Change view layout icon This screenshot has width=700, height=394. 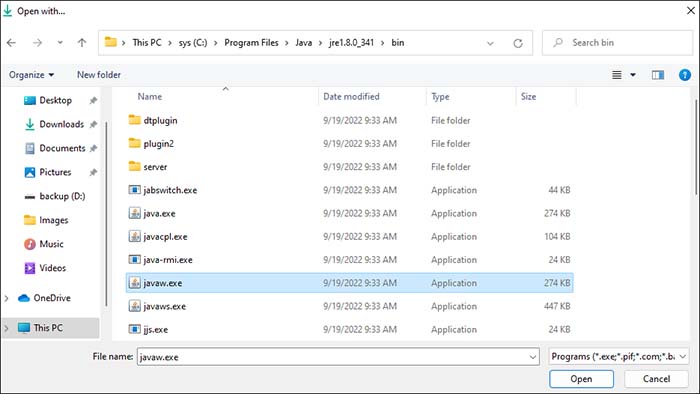pyautogui.click(x=617, y=75)
